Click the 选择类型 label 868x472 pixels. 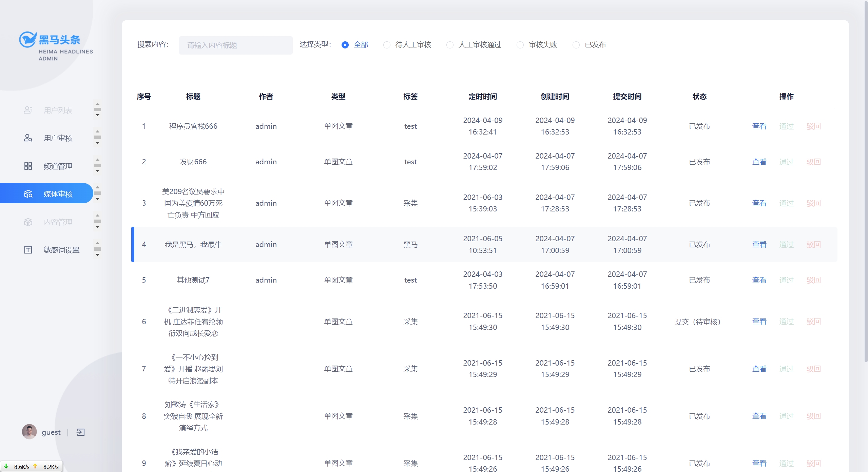315,45
